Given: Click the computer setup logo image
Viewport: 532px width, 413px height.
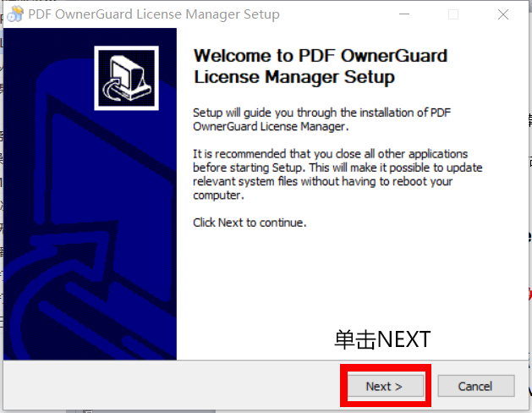Looking at the screenshot, I should tap(126, 78).
